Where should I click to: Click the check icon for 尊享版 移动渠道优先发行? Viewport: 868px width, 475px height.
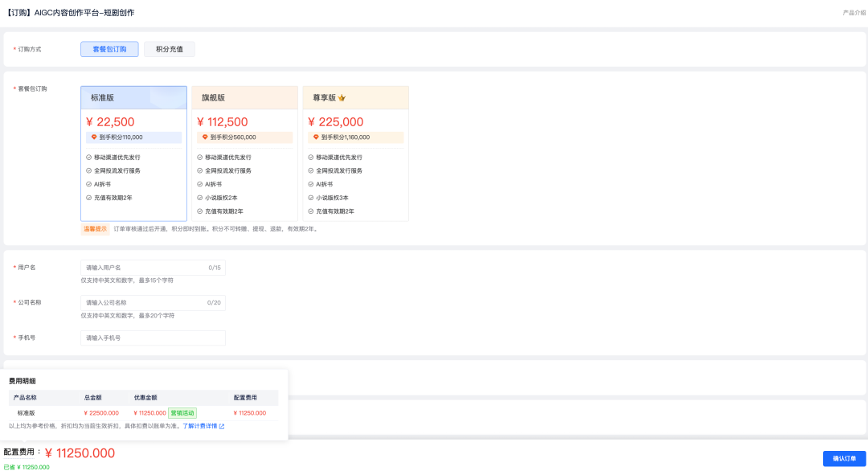310,158
